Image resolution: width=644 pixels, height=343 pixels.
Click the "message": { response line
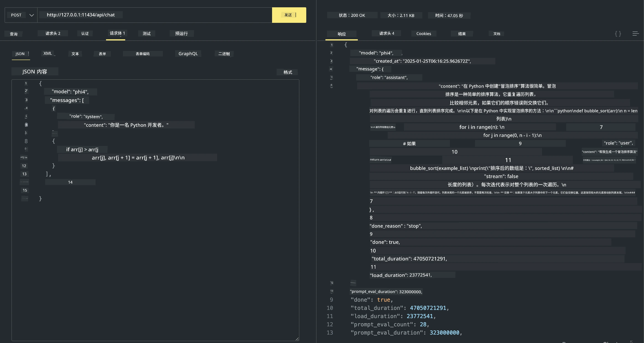click(370, 69)
